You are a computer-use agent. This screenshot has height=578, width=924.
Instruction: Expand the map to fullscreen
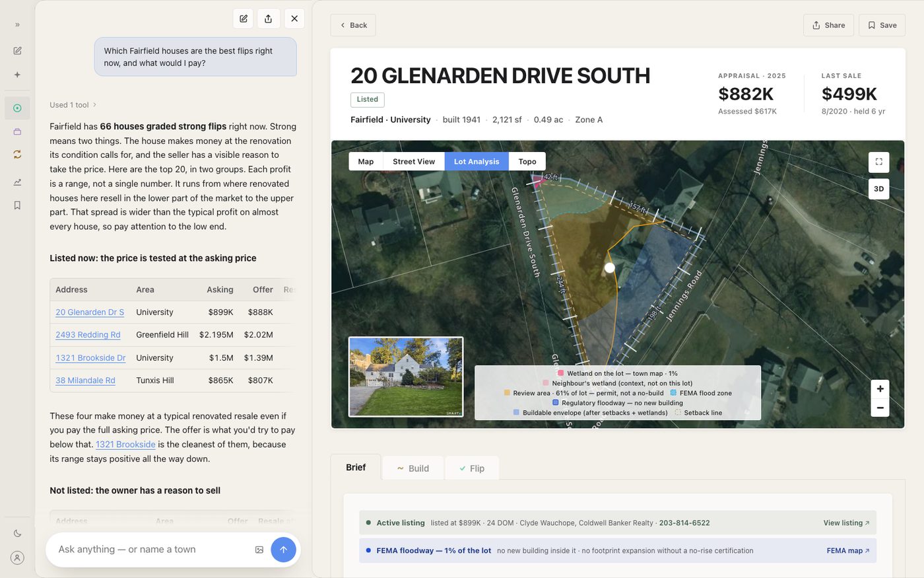[x=878, y=162]
